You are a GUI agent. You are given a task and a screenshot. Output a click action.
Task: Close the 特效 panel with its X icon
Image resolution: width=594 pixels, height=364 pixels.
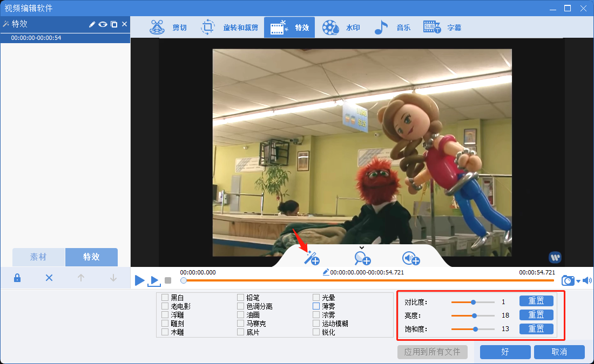pos(124,24)
